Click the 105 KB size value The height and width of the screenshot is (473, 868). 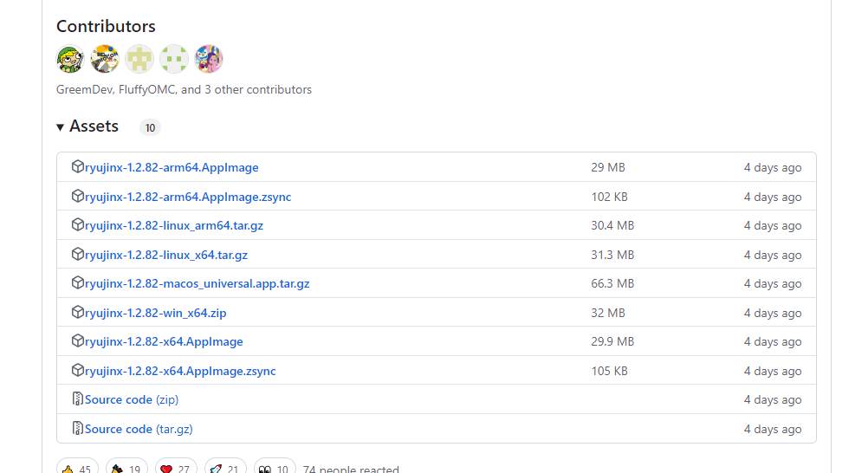[609, 371]
